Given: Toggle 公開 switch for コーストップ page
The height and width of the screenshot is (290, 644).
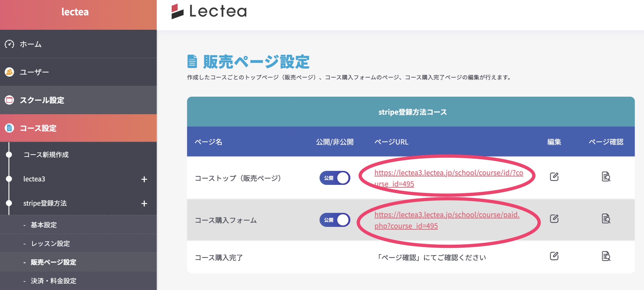Looking at the screenshot, I should coord(335,178).
